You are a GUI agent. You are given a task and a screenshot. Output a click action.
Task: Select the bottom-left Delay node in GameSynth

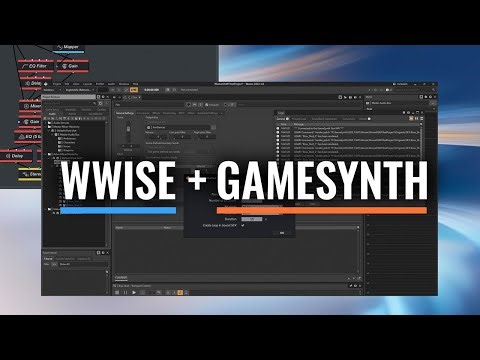[x=16, y=156]
